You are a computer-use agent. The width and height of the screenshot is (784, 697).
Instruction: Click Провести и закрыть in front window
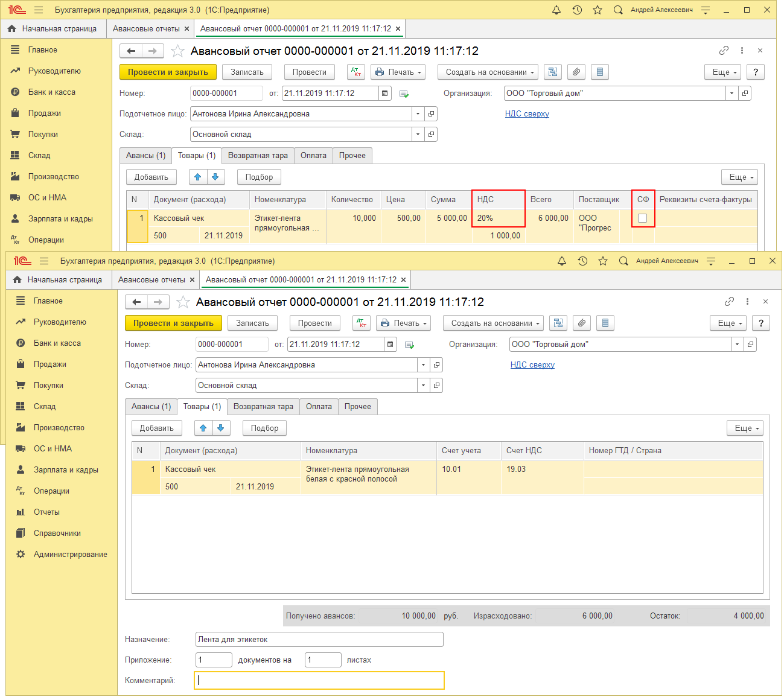(173, 323)
